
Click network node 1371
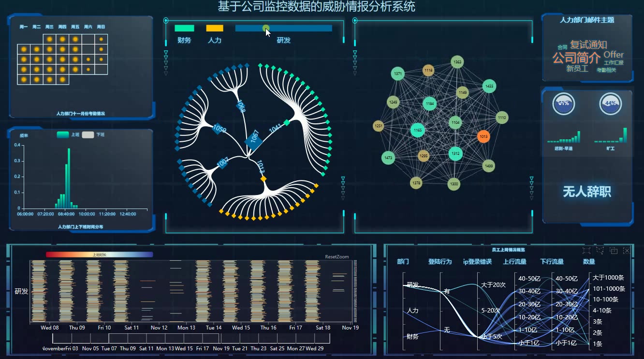[398, 74]
